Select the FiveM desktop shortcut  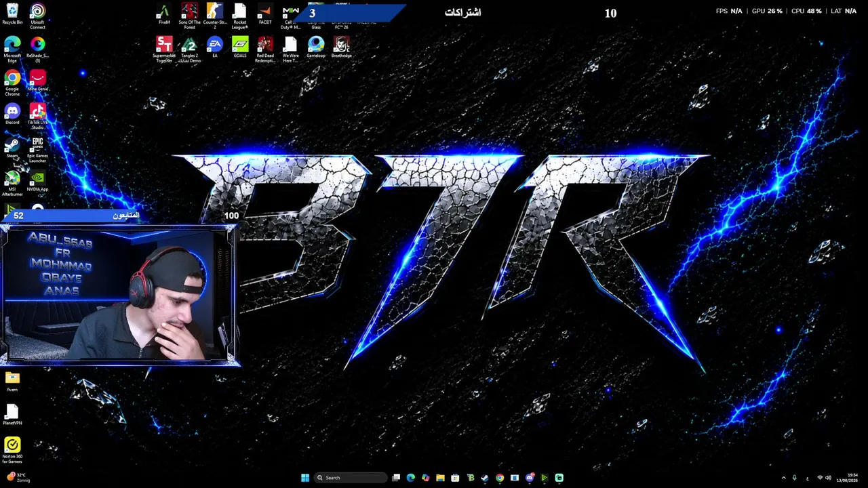164,14
